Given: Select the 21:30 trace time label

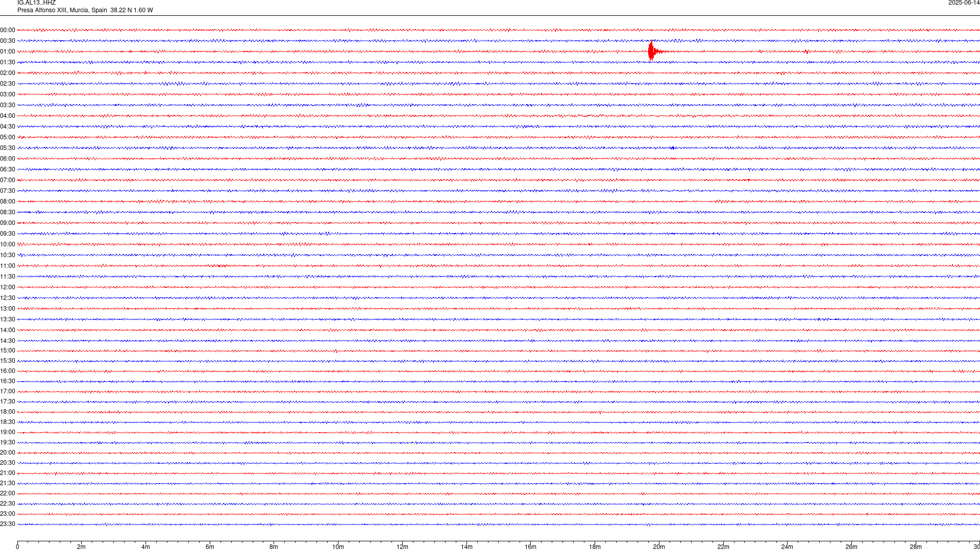Looking at the screenshot, I should coord(8,483).
